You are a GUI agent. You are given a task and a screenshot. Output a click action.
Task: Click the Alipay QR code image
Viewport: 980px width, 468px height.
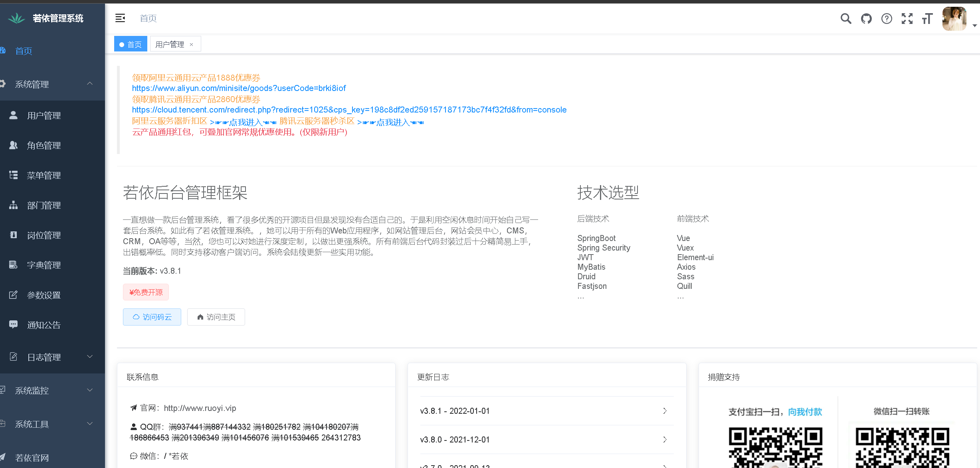(775, 447)
